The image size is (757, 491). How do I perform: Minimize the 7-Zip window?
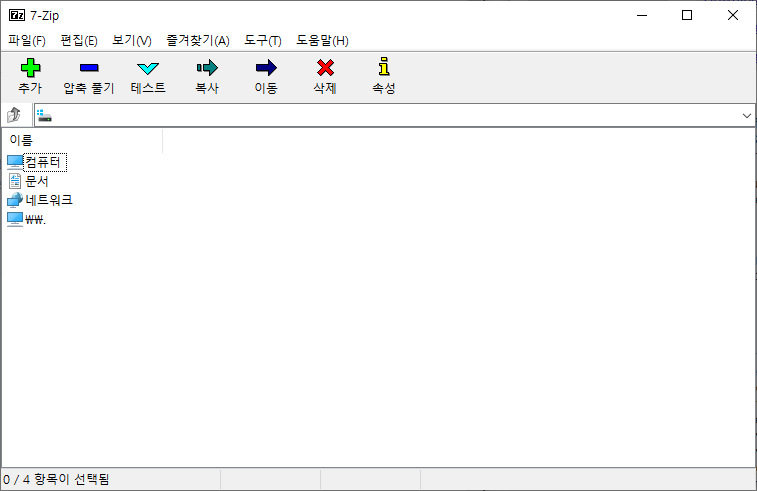642,15
